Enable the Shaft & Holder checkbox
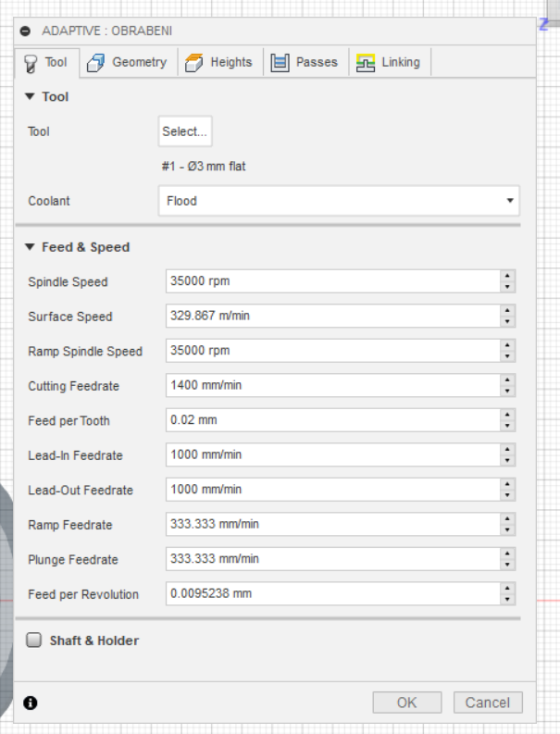This screenshot has height=734, width=560. pos(34,640)
